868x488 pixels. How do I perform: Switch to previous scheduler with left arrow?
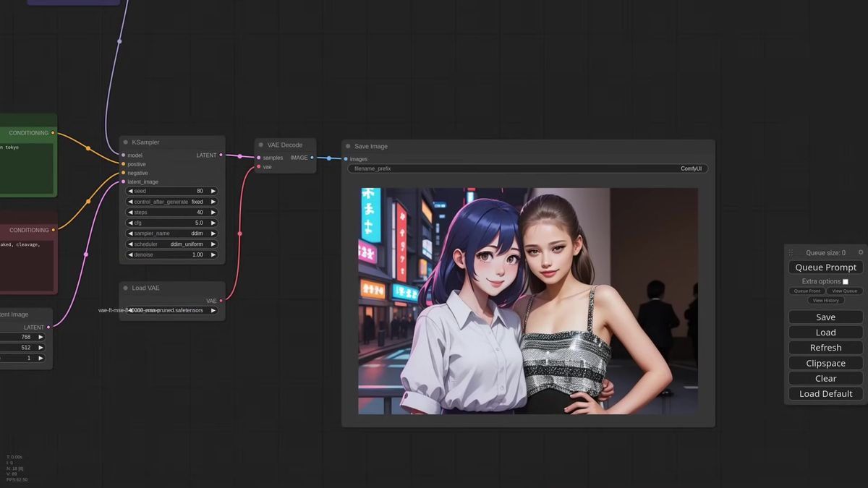(130, 244)
